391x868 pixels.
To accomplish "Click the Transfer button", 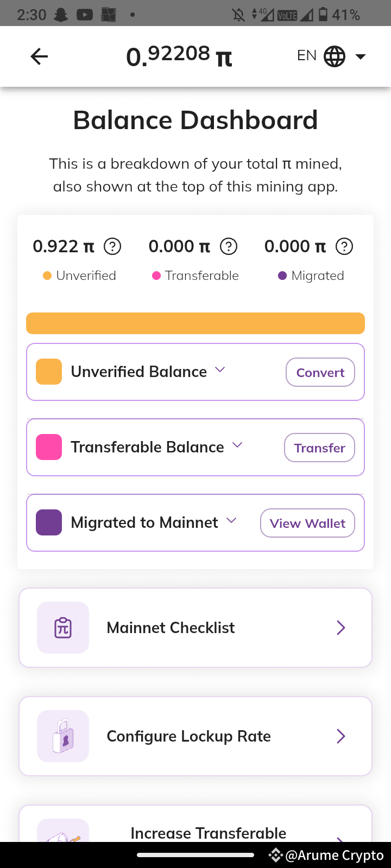I will [319, 448].
